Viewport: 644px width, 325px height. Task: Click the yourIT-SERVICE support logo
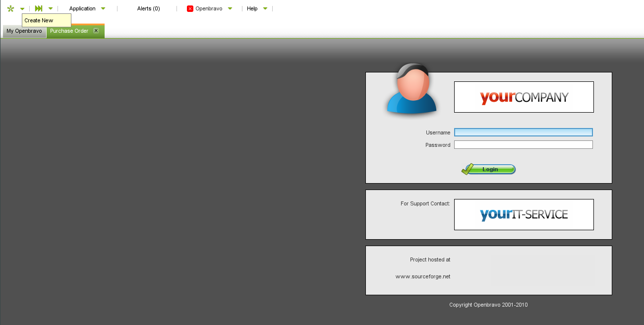pyautogui.click(x=524, y=215)
